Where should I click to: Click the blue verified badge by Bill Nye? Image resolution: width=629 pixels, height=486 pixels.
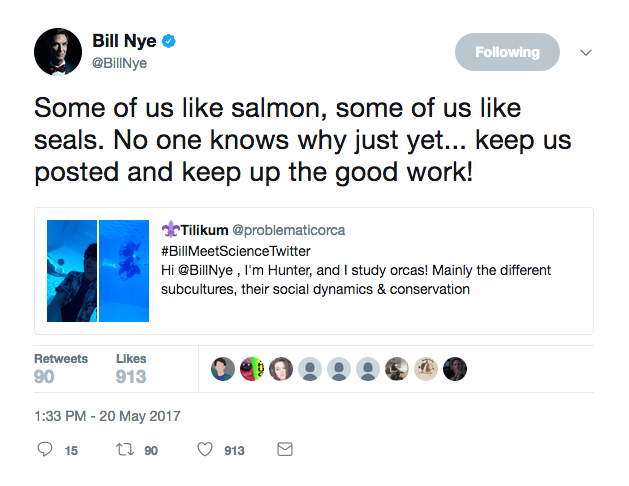(x=170, y=42)
